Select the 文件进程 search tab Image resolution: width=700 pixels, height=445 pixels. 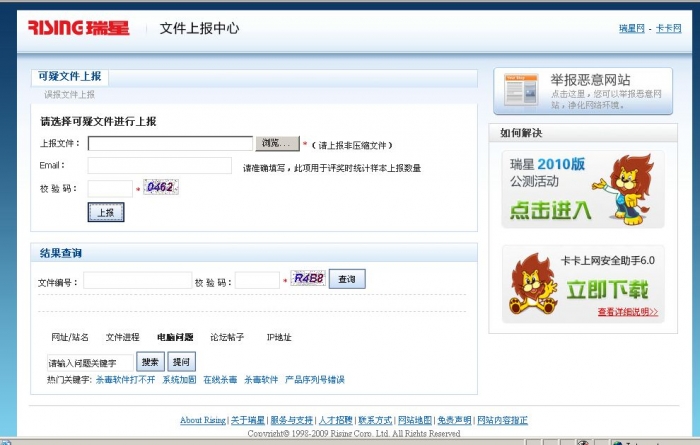tap(122, 337)
